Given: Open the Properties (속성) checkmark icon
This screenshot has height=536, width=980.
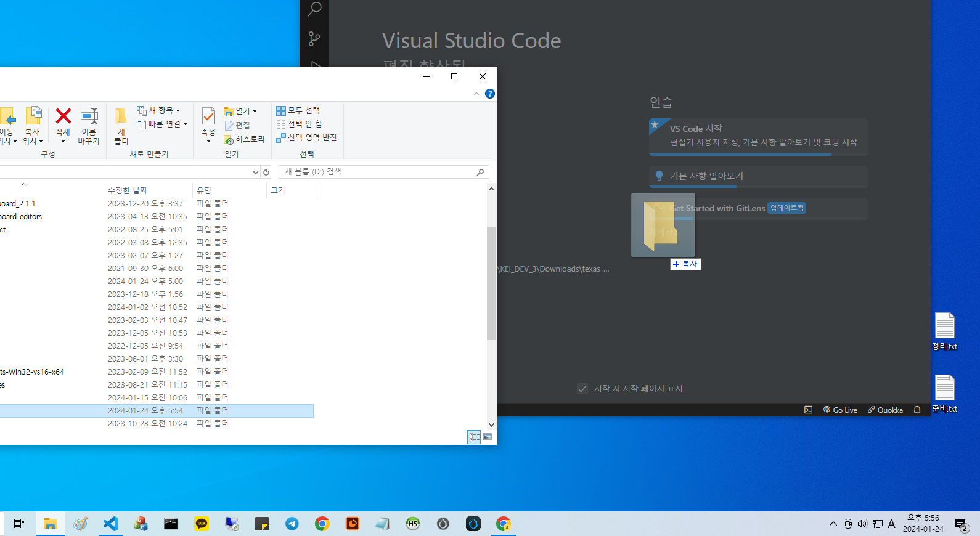Looking at the screenshot, I should point(208,116).
